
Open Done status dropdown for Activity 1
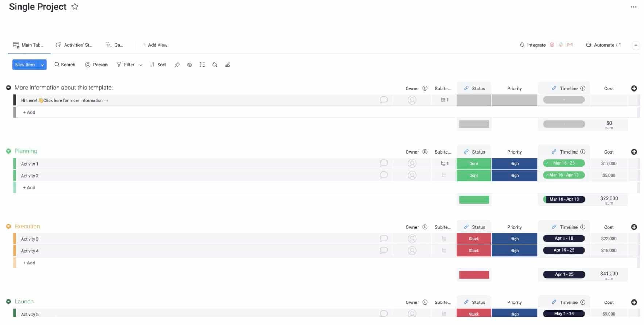click(x=474, y=163)
